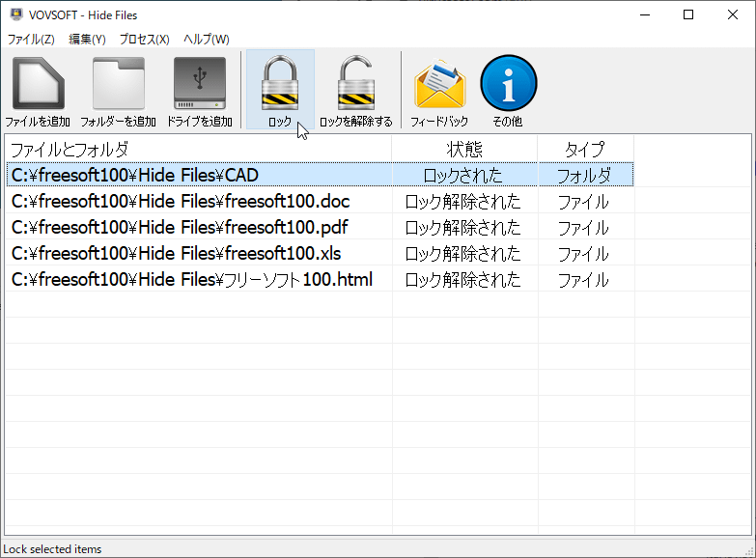Click the ロック解除された status for フリーソフト100.html
Screen dimensions: 756x558
coord(462,279)
